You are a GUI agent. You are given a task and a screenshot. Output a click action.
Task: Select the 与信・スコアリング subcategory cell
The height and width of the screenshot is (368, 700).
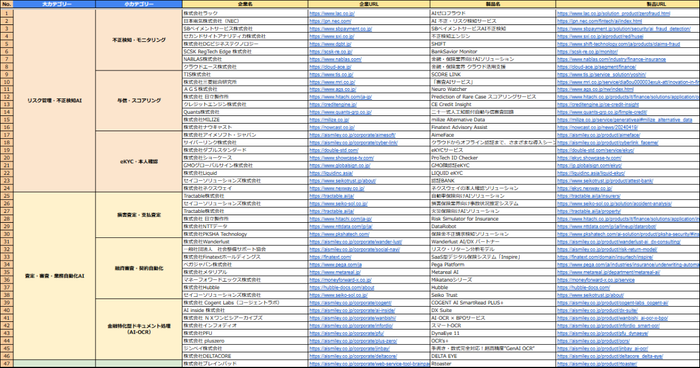[x=139, y=100]
